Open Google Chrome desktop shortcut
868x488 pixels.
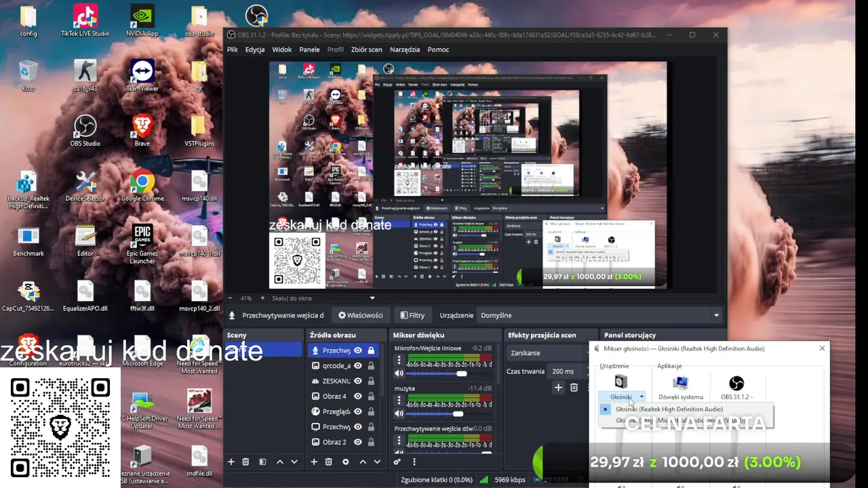pyautogui.click(x=142, y=186)
